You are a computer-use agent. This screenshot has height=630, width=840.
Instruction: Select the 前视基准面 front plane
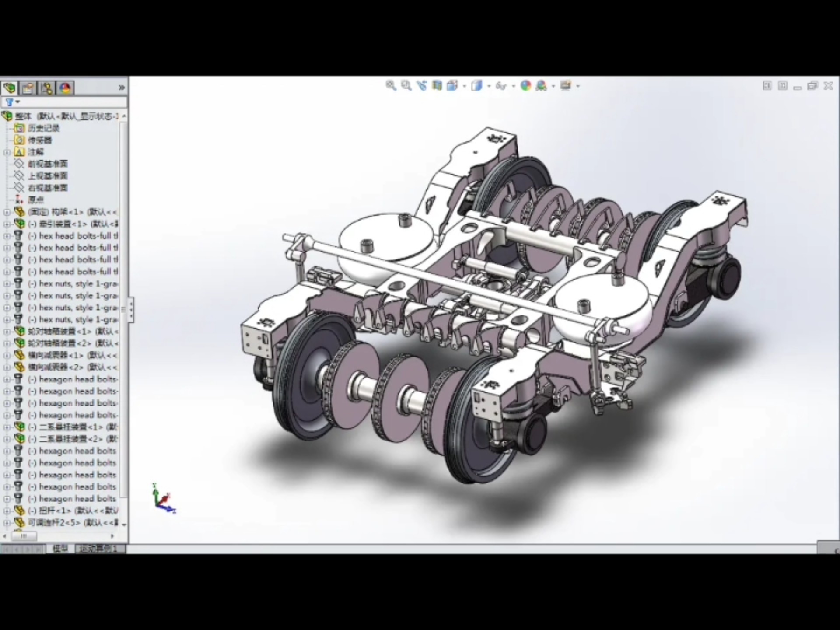point(47,164)
